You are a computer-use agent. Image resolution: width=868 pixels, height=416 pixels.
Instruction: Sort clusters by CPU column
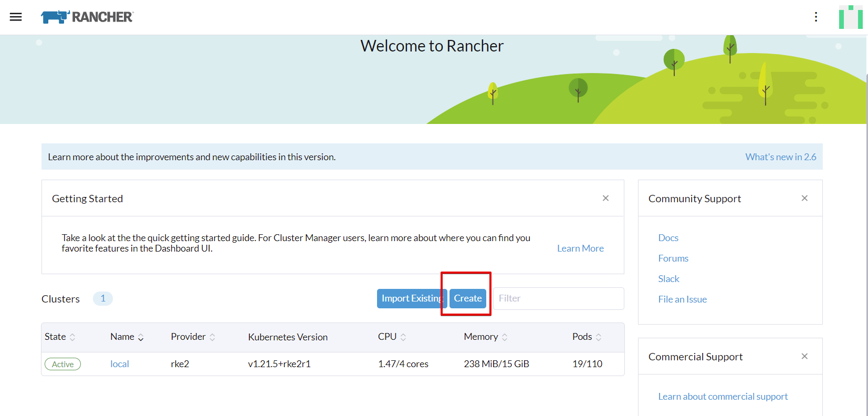click(x=392, y=337)
